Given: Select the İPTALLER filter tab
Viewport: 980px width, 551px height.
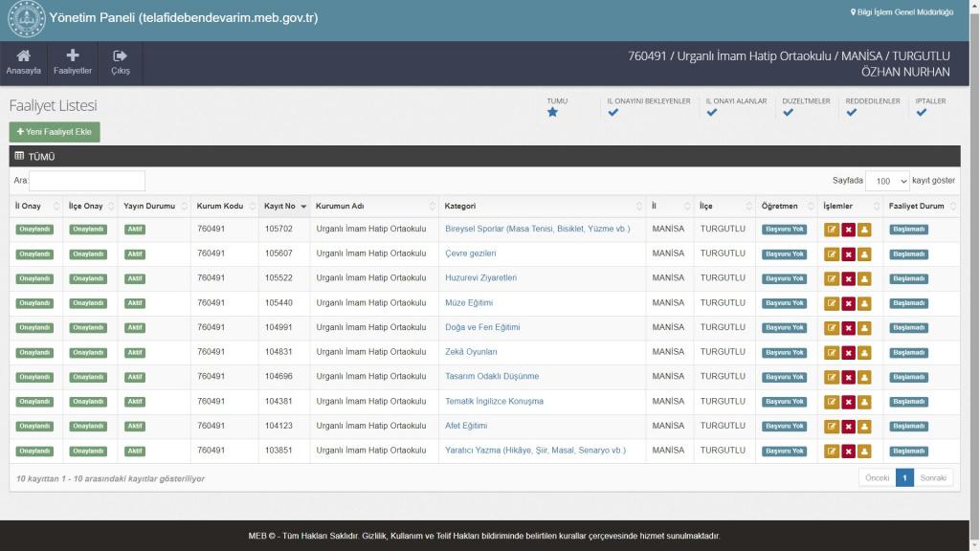Looking at the screenshot, I should pyautogui.click(x=922, y=113).
